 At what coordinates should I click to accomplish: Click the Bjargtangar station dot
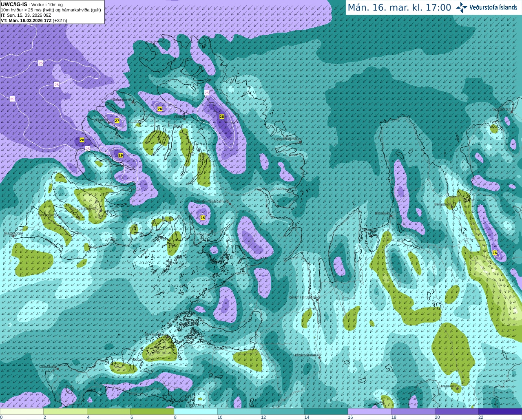[x=13, y=236]
